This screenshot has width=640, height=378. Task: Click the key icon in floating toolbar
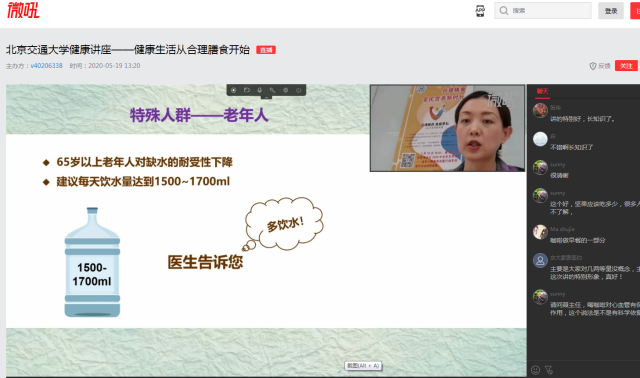point(272,90)
